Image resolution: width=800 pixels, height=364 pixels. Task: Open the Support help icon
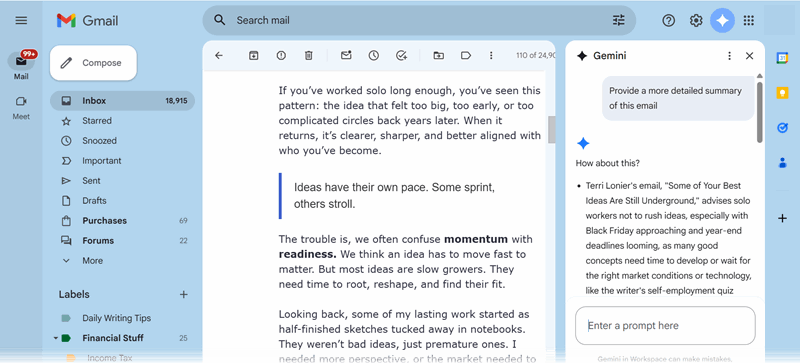click(x=668, y=20)
